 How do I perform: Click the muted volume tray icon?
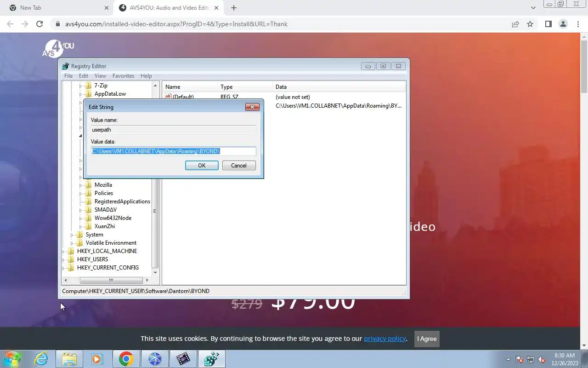[x=542, y=359]
